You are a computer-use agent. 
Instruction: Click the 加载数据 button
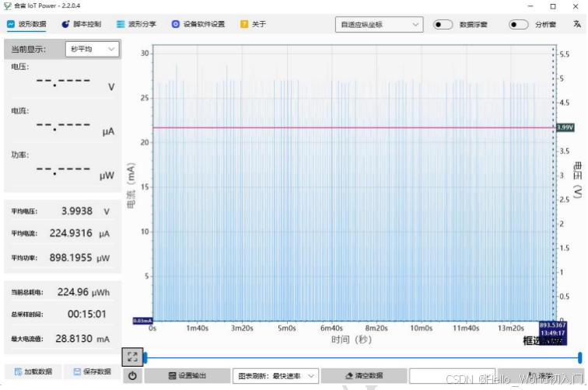tap(33, 371)
